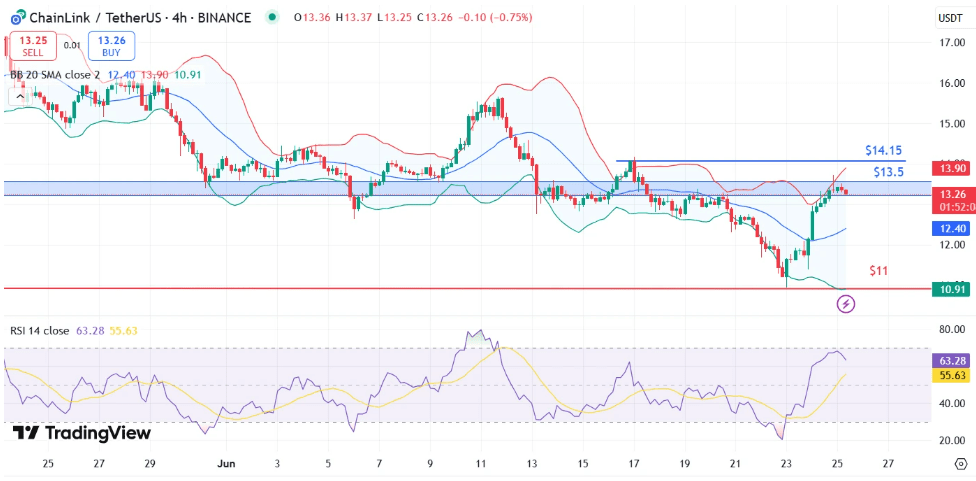Click the 29 date on time axis

pos(150,464)
